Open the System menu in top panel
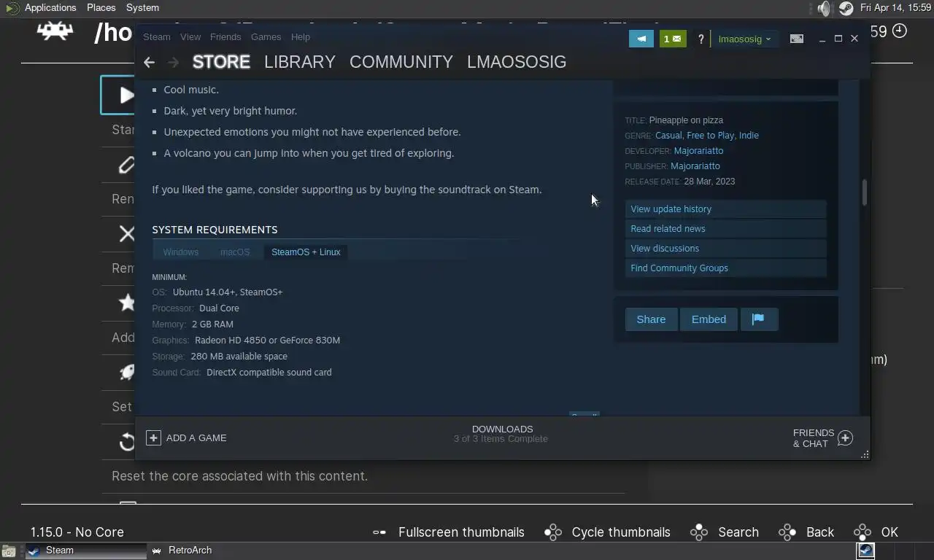The height and width of the screenshot is (560, 934). (x=142, y=8)
